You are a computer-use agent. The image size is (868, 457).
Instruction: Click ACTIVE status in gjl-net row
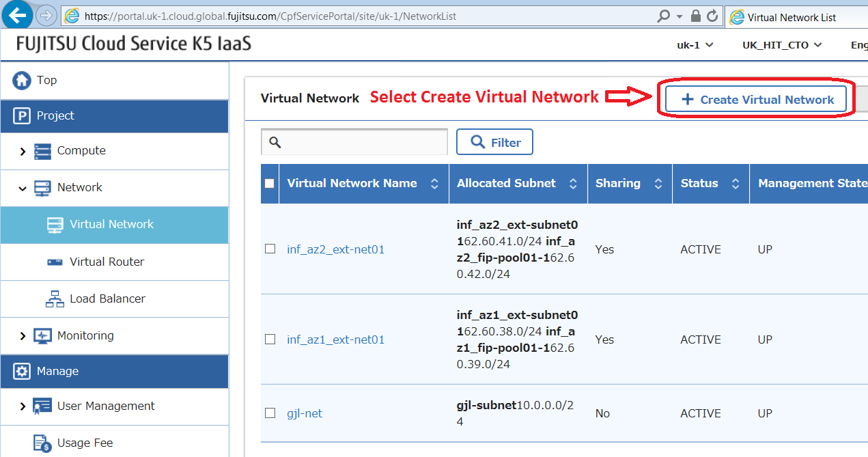click(701, 413)
